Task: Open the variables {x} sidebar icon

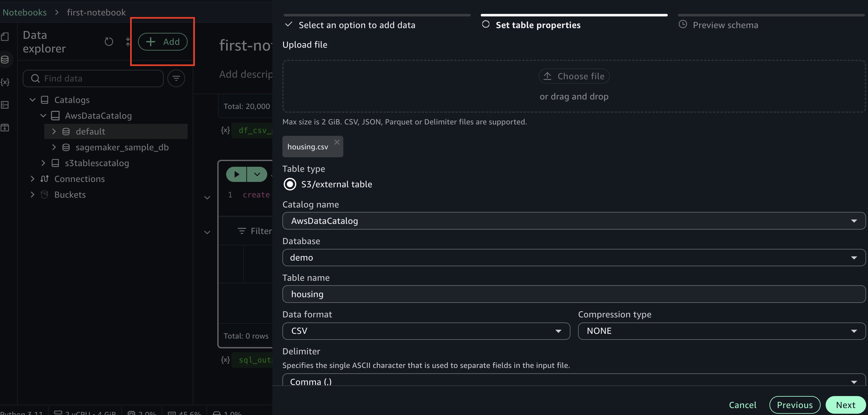Action: coord(5,82)
